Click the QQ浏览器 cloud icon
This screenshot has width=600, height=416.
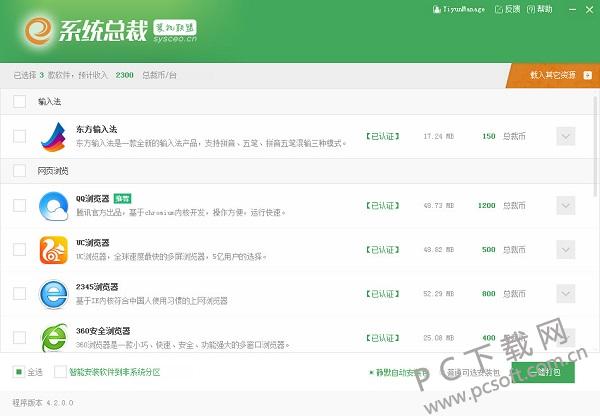click(54, 206)
